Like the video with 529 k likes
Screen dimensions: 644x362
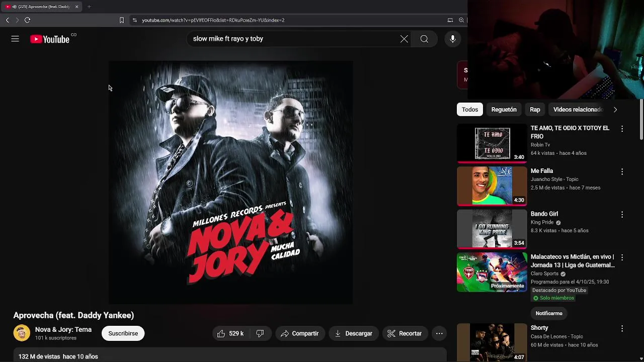[x=230, y=333]
